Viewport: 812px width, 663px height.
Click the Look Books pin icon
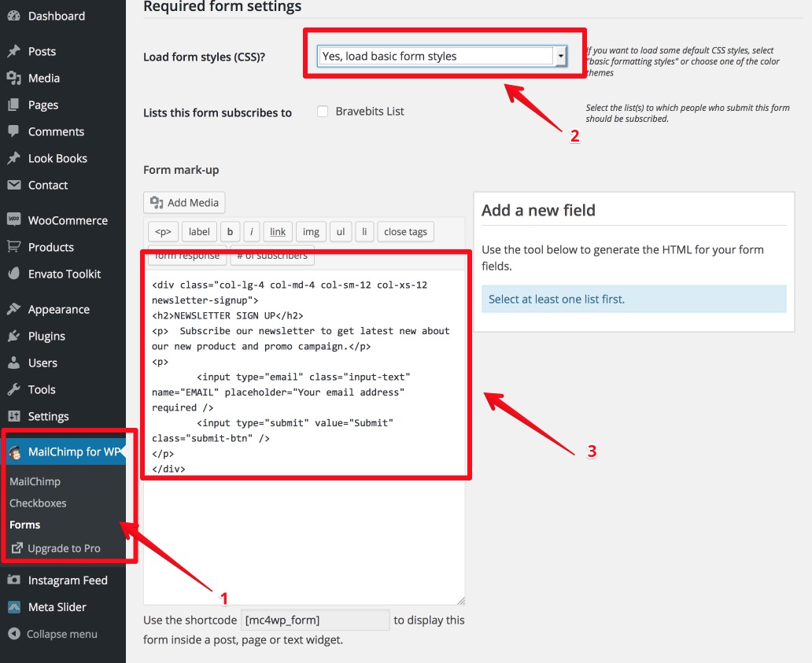click(14, 158)
